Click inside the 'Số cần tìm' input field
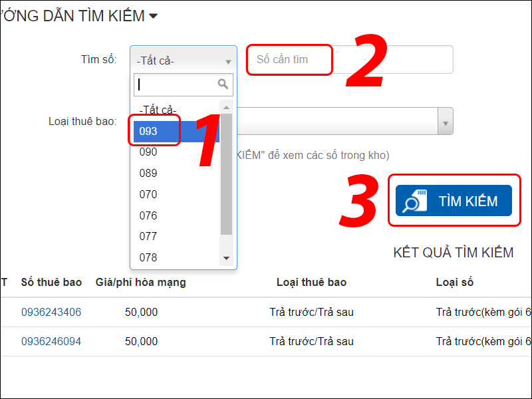The image size is (532, 399). point(286,60)
